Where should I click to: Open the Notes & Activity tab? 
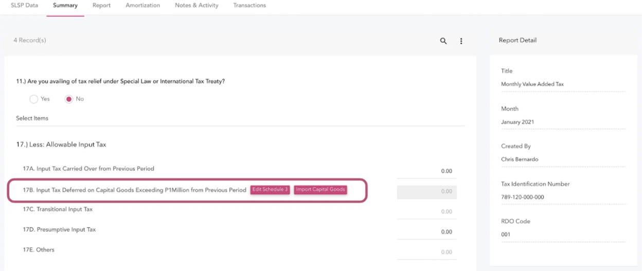(x=196, y=6)
